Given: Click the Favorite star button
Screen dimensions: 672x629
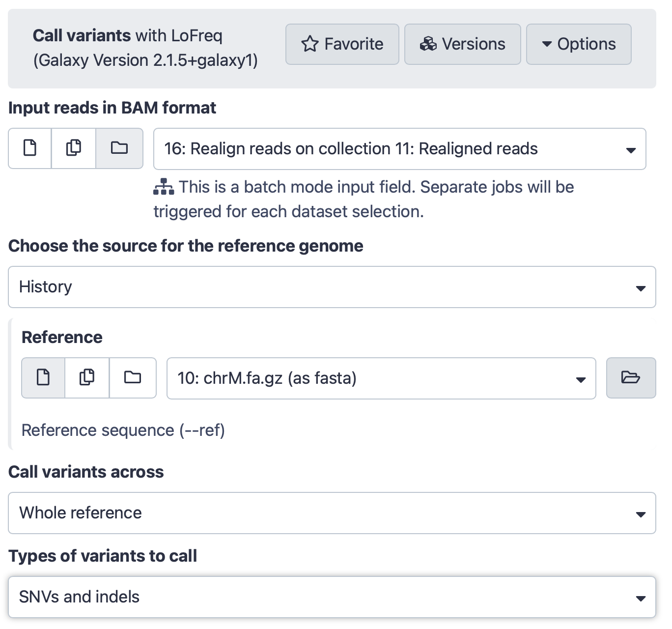Looking at the screenshot, I should point(342,44).
